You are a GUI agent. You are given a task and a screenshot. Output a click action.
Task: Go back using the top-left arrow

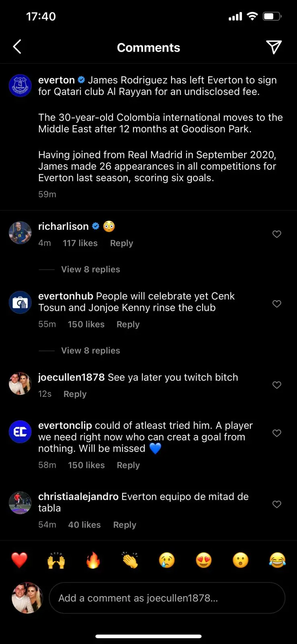[x=17, y=47]
